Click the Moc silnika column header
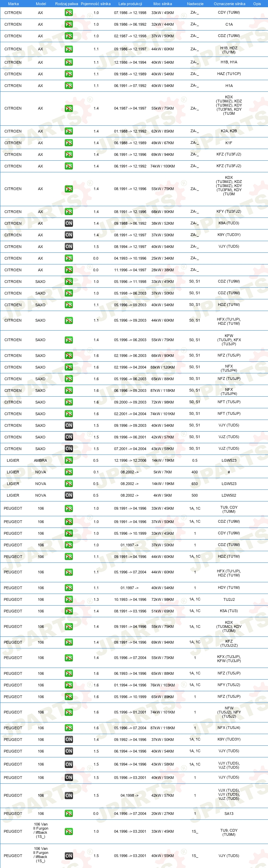The height and width of the screenshot is (868, 268). tap(163, 4)
